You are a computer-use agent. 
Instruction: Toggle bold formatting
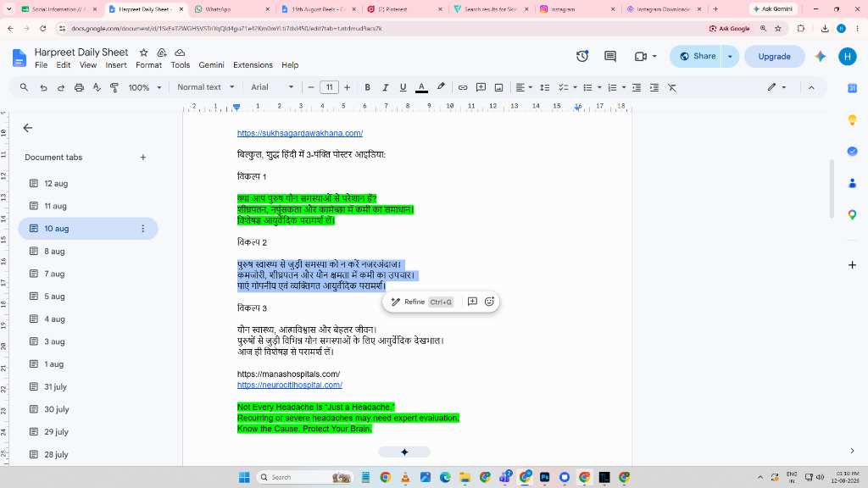point(367,87)
